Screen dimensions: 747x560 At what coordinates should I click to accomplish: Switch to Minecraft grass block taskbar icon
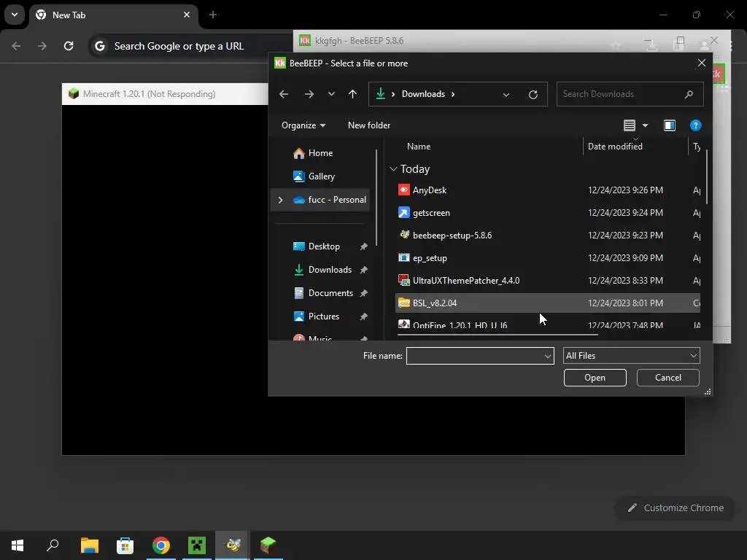pos(268,545)
